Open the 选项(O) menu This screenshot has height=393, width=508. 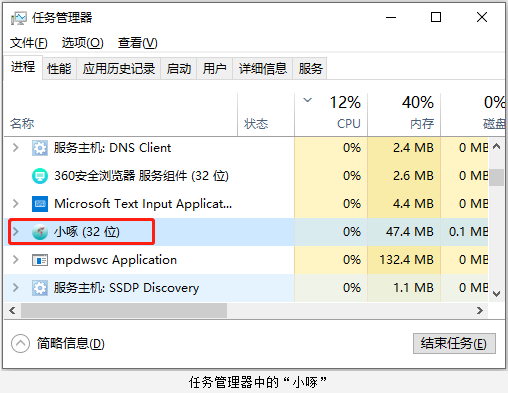(x=83, y=43)
